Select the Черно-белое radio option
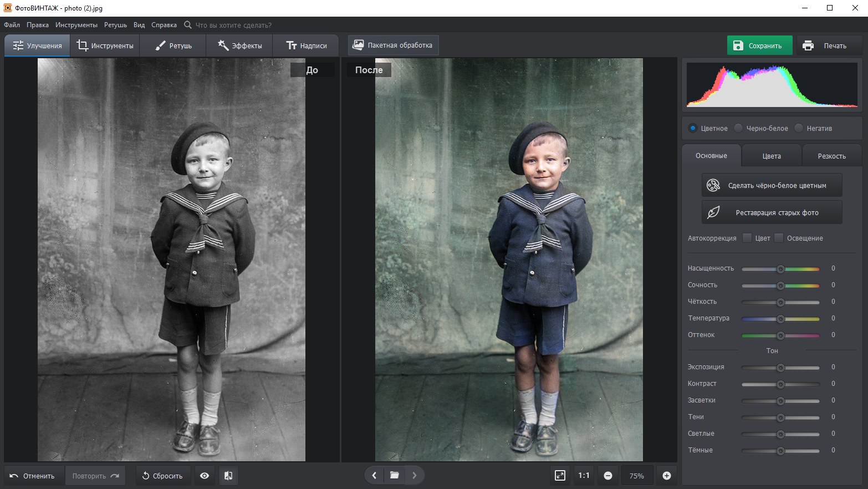The width and height of the screenshot is (868, 489). (x=738, y=128)
